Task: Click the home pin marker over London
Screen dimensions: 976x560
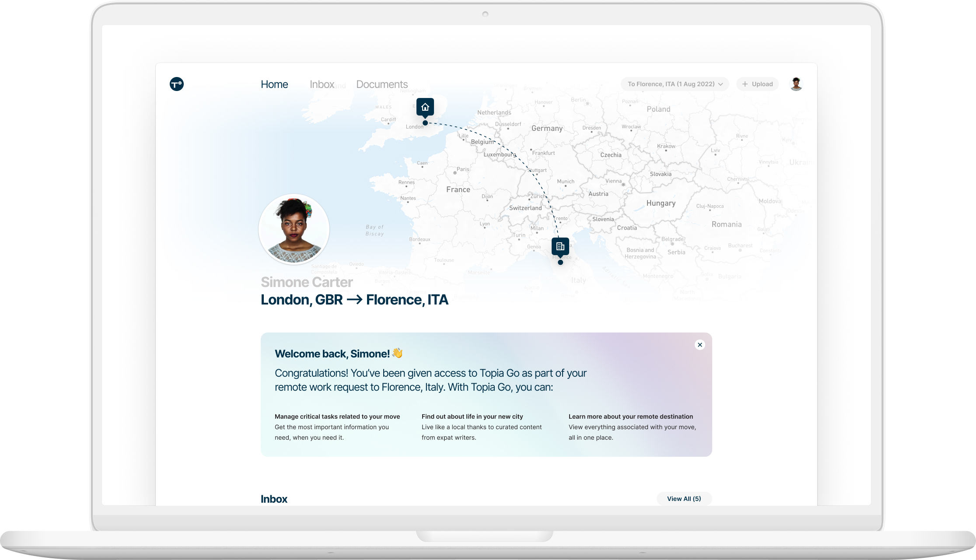Action: coord(425,107)
